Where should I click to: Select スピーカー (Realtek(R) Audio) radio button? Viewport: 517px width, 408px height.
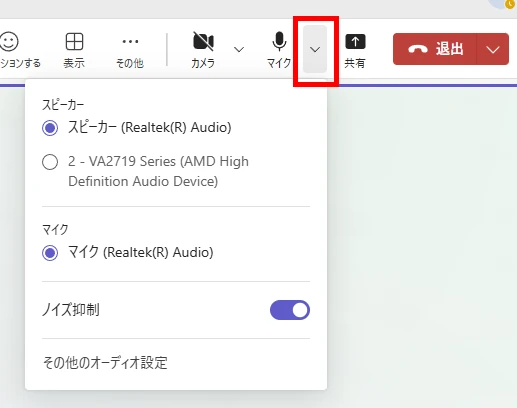pos(50,128)
